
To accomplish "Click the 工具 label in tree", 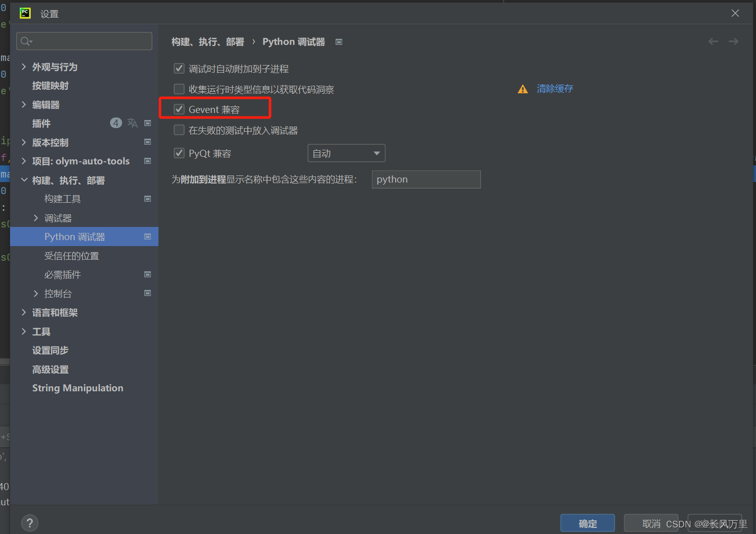I will point(41,332).
